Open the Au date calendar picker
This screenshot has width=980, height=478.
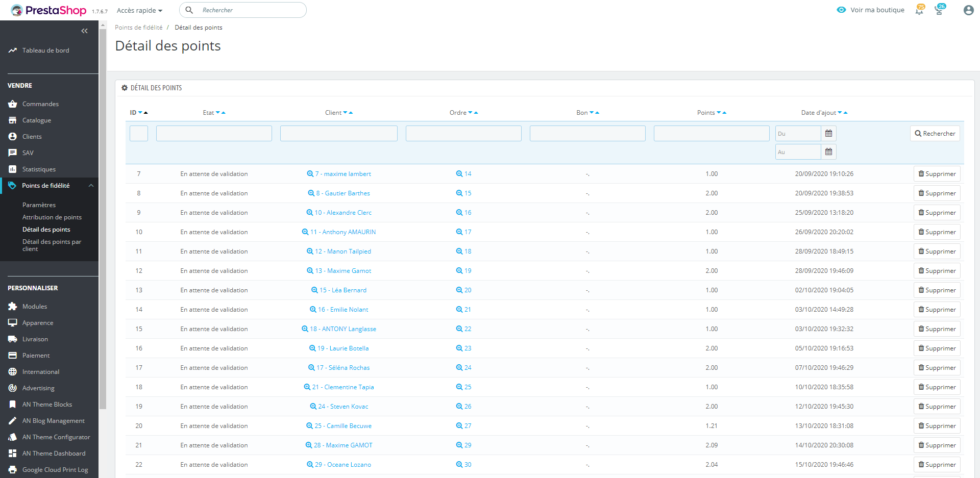(x=829, y=152)
